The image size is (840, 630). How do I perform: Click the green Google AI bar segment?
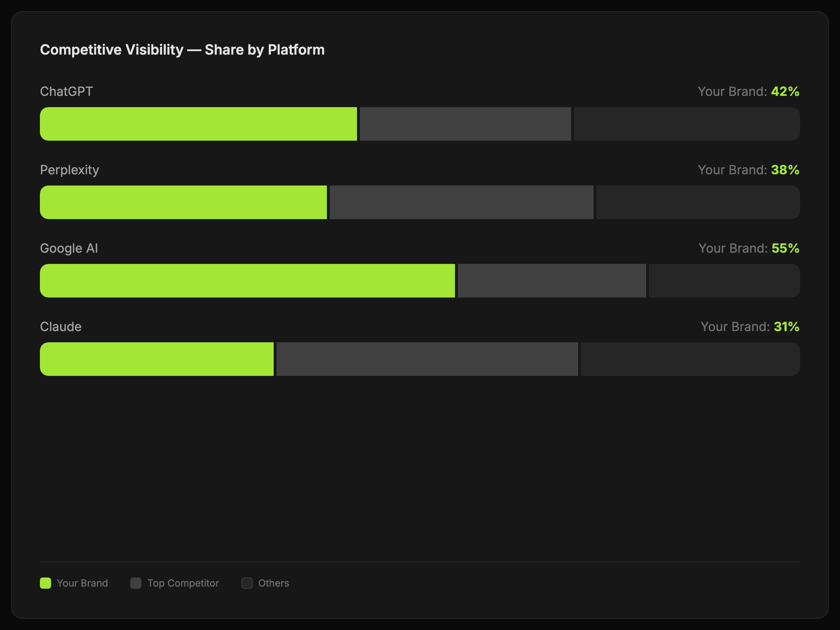click(247, 281)
